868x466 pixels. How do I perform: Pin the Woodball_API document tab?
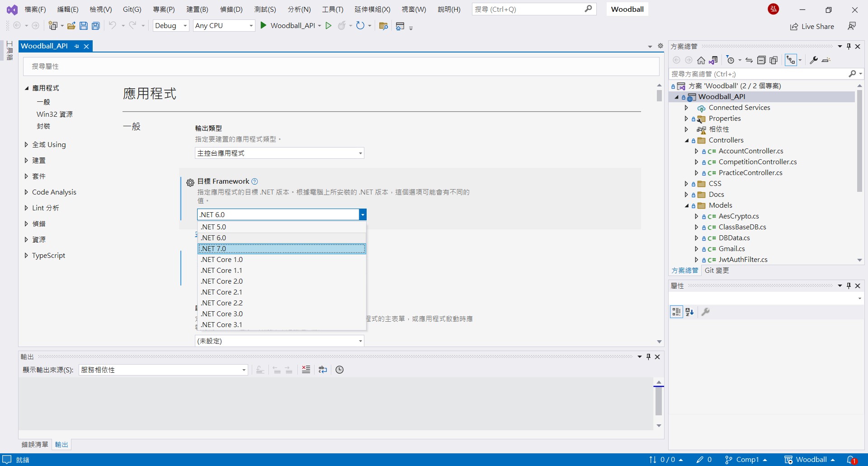(77, 46)
